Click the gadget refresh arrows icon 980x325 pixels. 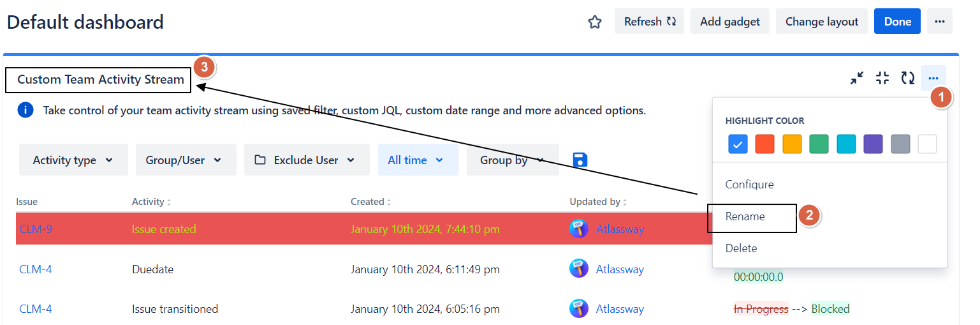[907, 79]
